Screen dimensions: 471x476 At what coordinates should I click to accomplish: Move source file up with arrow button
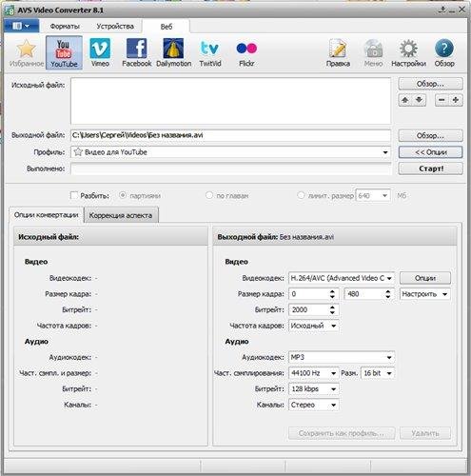tap(405, 100)
